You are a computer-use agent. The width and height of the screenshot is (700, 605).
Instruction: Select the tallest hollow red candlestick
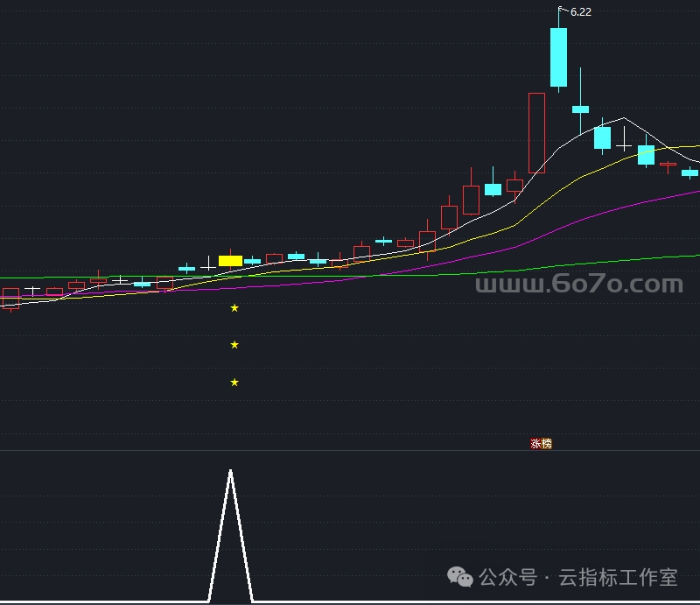(x=536, y=133)
